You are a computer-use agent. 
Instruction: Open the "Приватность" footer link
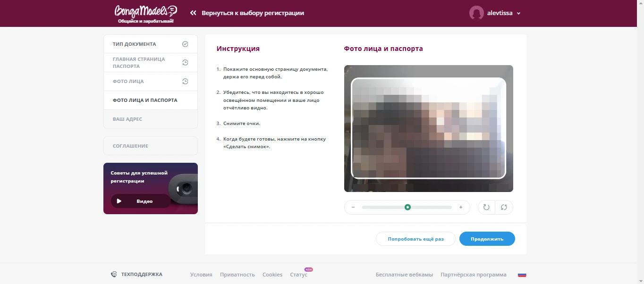click(237, 275)
